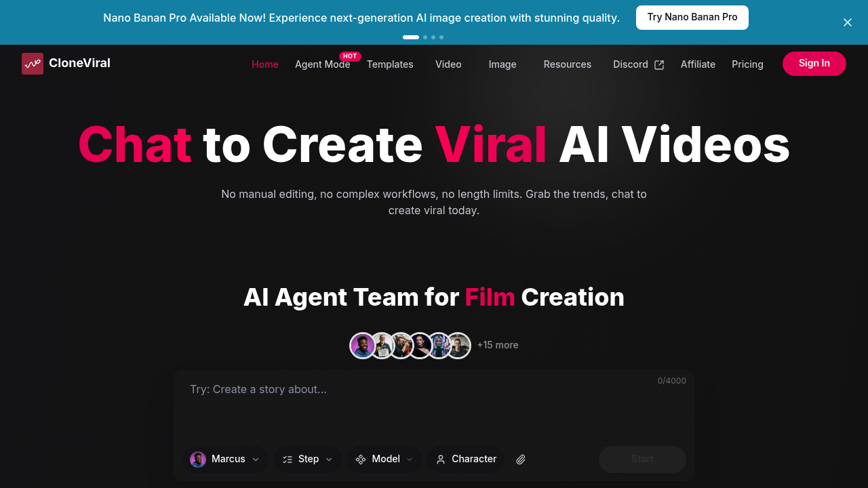Open the Pricing page link
This screenshot has height=488, width=868.
click(x=747, y=64)
